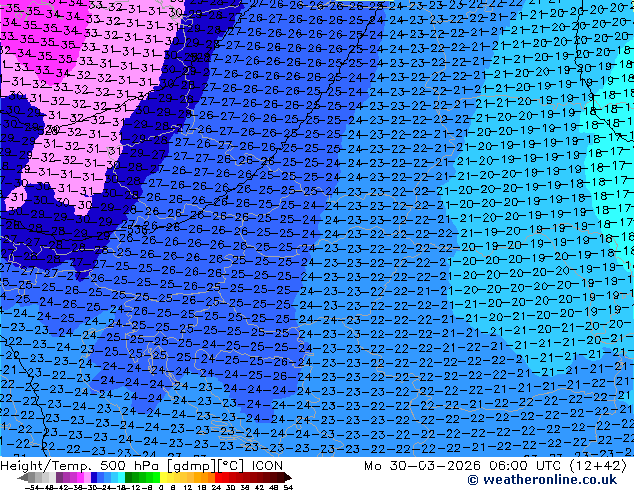Click the '0' value under the color scale
Image resolution: width=634 pixels, height=490 pixels.
(x=161, y=488)
